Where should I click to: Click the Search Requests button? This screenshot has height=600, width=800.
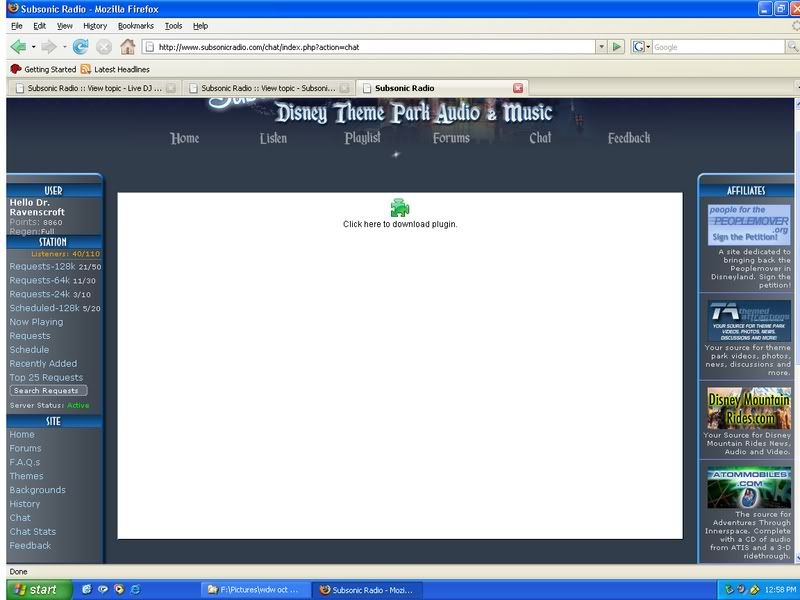click(48, 390)
